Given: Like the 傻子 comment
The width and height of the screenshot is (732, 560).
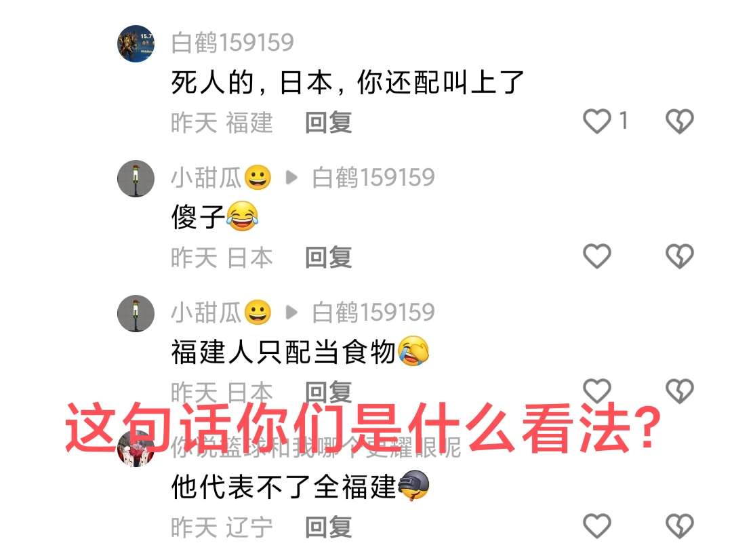Looking at the screenshot, I should [597, 256].
